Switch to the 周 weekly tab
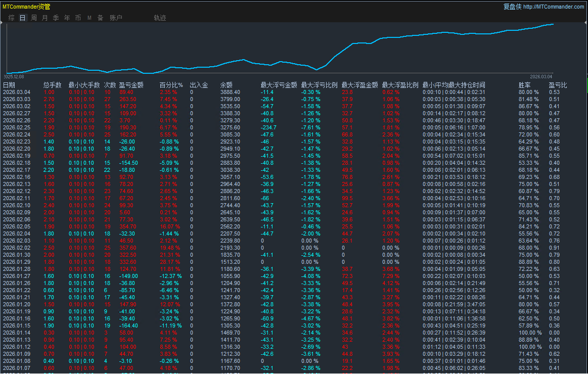This screenshot has height=374, width=588. tap(34, 18)
